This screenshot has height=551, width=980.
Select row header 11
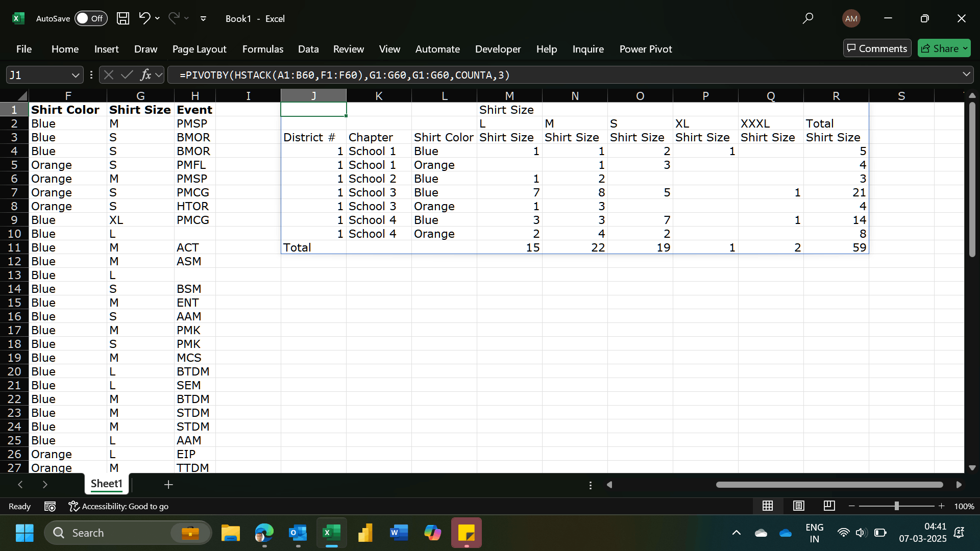[x=14, y=247]
